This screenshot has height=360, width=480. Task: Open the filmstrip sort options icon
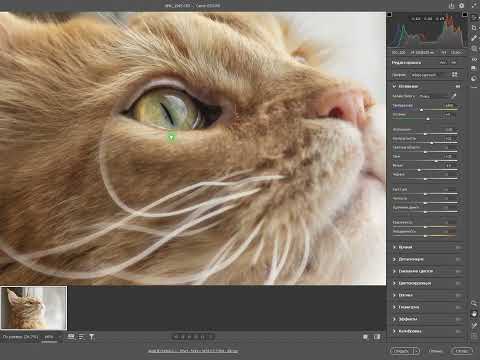82,337
